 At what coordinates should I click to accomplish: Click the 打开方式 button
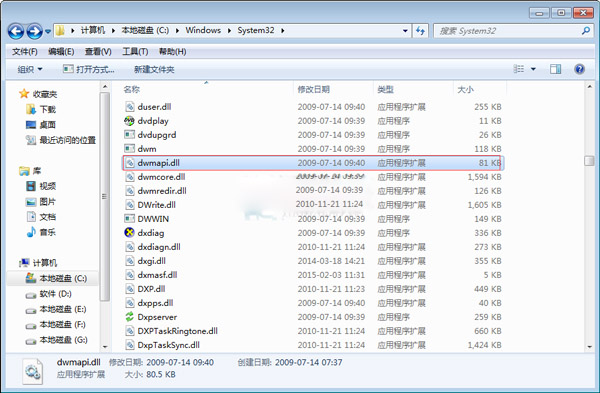[89, 69]
